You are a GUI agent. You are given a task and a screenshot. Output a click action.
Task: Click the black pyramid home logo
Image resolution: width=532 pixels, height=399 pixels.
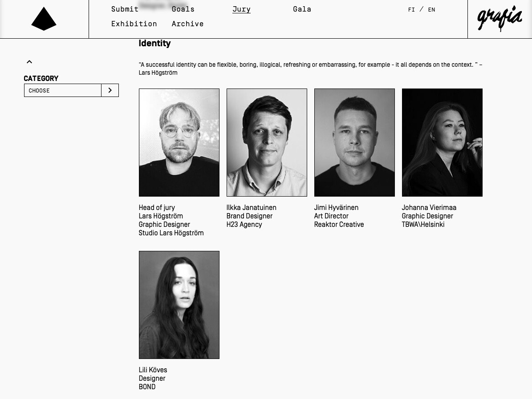point(44,19)
